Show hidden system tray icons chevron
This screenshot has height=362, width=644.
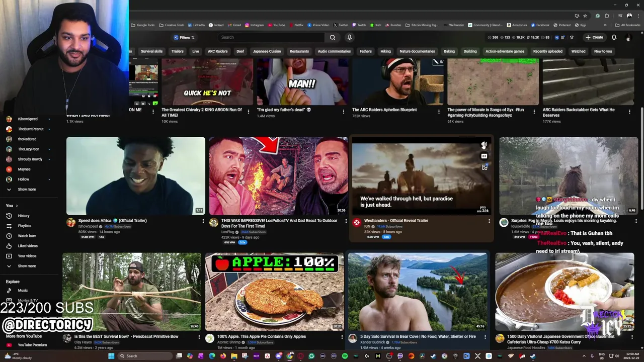coord(584,356)
